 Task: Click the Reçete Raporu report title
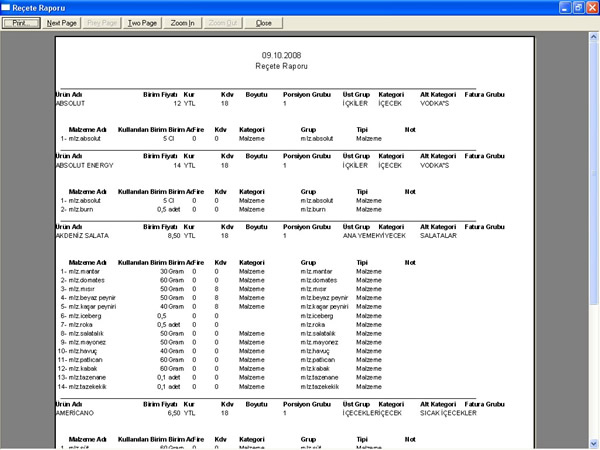281,66
